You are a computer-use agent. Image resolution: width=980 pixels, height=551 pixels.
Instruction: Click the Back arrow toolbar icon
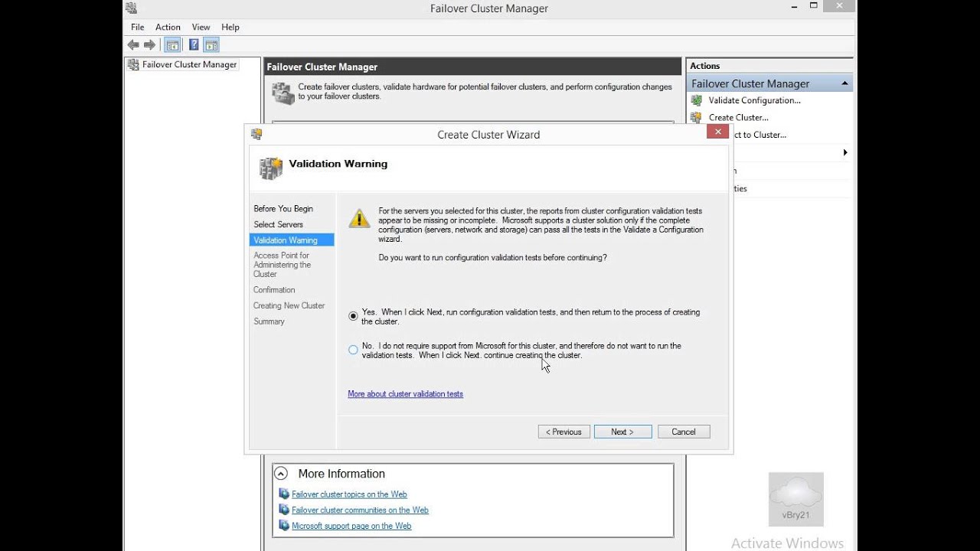[134, 45]
